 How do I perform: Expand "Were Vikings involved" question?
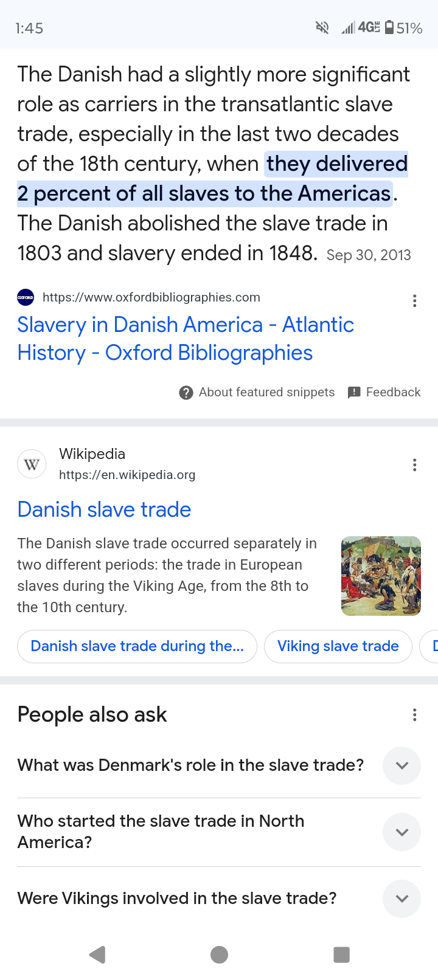401,899
